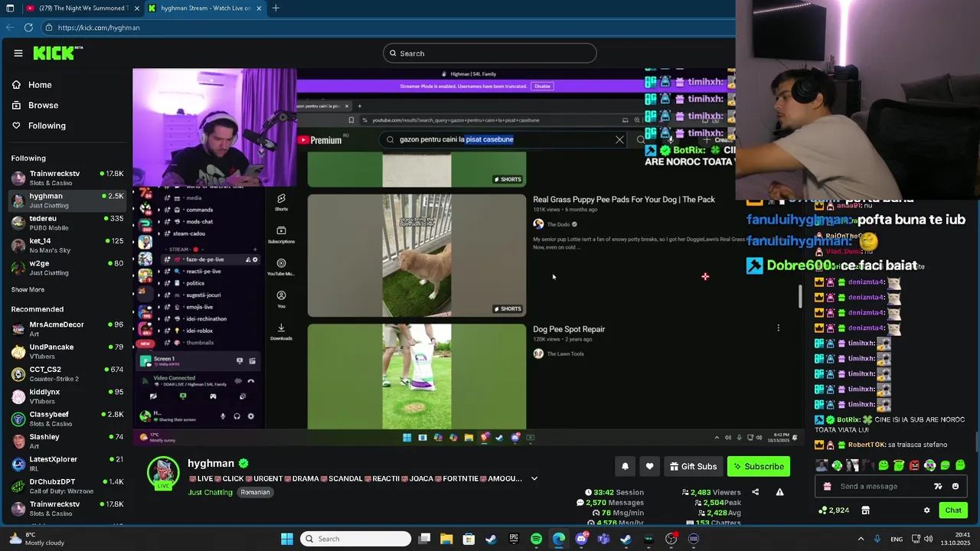Image resolution: width=980 pixels, height=551 pixels.
Task: Open Following in Kick sidebar
Action: tap(47, 126)
